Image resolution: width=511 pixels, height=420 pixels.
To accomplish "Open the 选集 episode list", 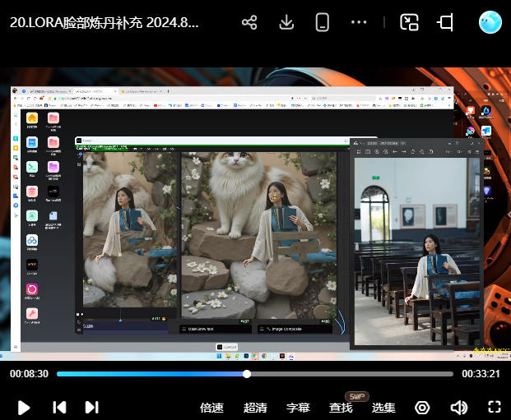I will tap(383, 408).
